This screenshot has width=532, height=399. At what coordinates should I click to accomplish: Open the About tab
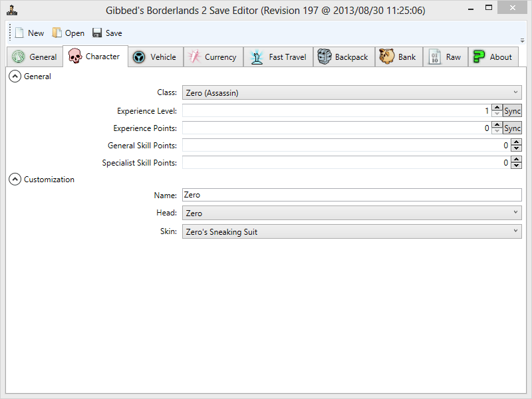[493, 57]
